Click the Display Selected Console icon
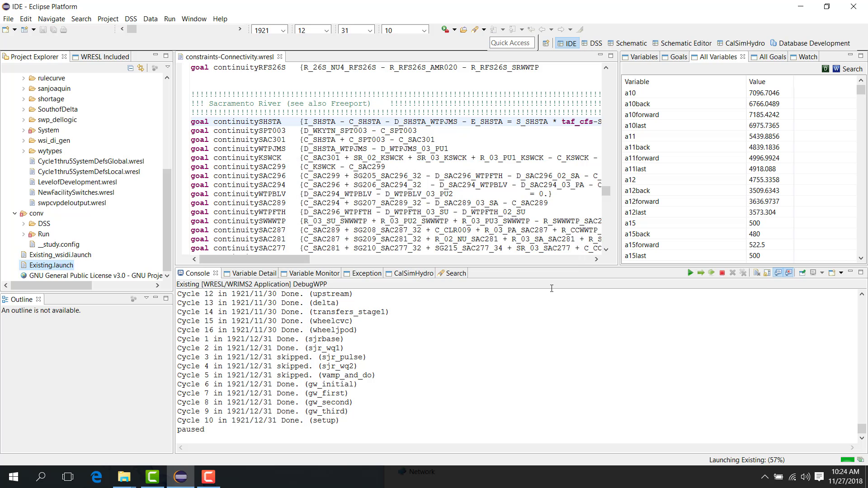The image size is (868, 488). click(x=813, y=272)
